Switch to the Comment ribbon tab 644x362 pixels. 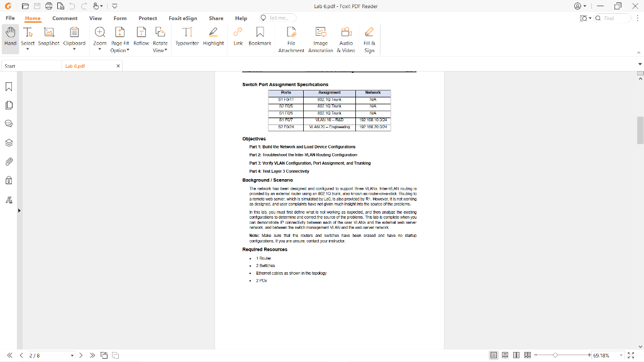[65, 18]
